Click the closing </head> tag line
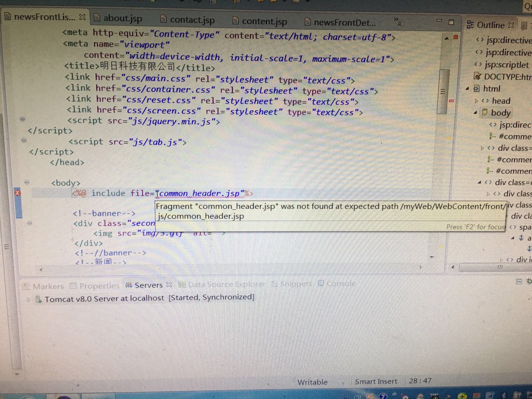This screenshot has height=399, width=532. (67, 162)
